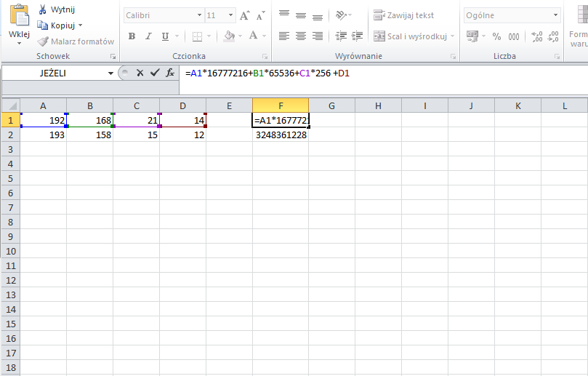Click the Kopiuj (Copy) button
Screen dimensions: 588x376
pos(55,25)
